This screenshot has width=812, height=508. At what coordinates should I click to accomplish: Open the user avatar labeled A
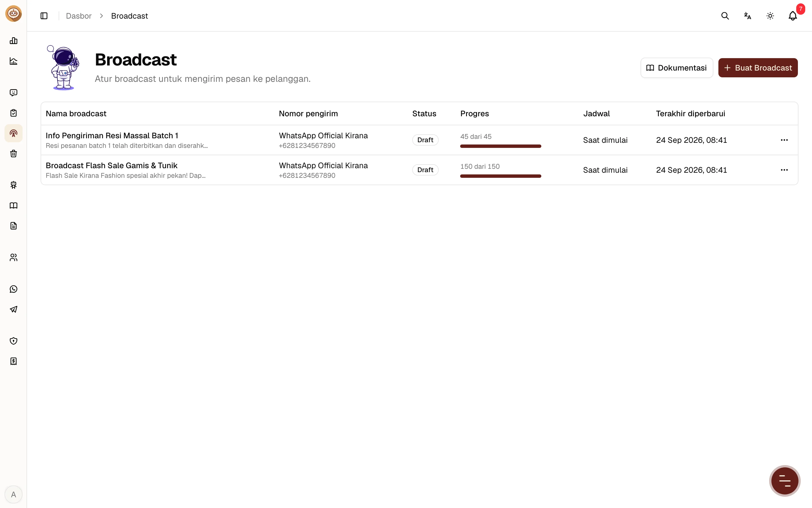click(14, 494)
